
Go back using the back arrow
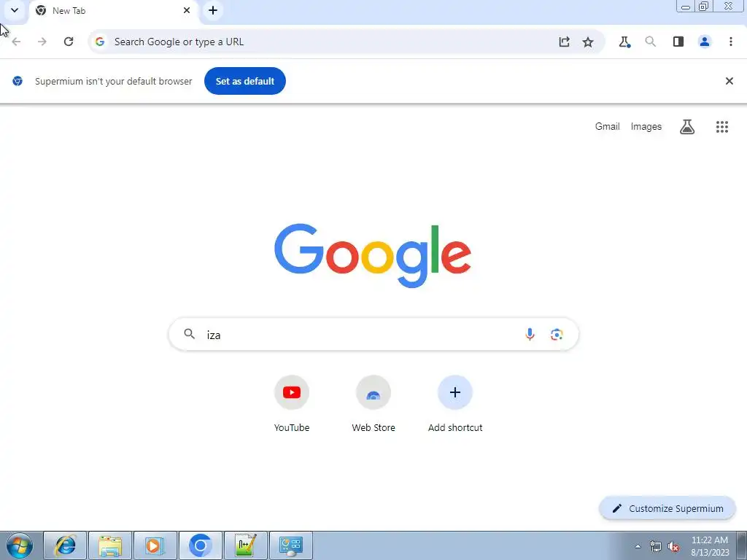point(16,42)
